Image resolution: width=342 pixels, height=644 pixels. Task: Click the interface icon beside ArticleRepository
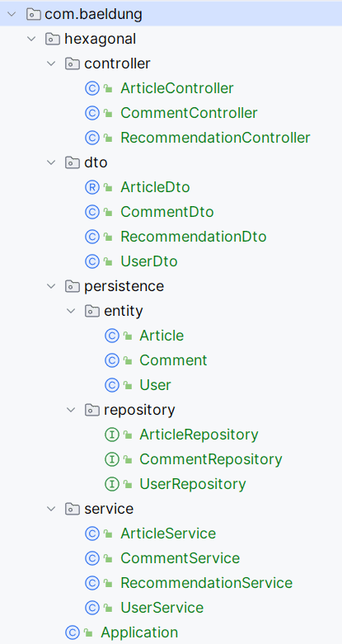click(x=112, y=435)
